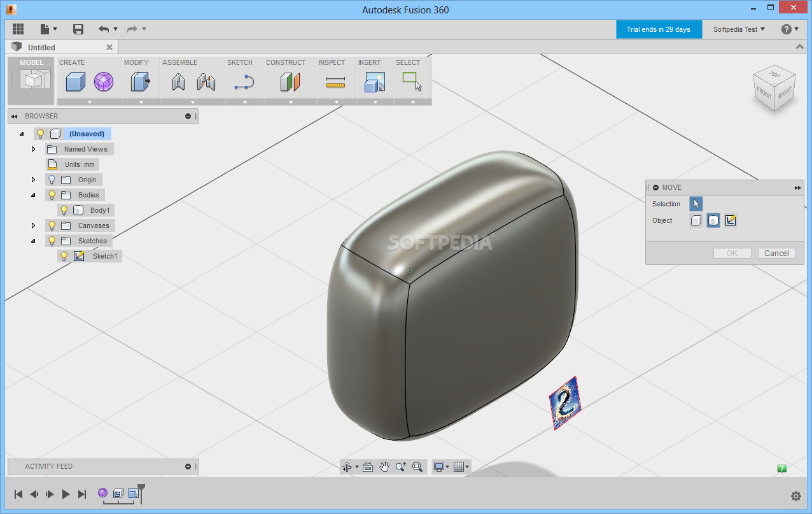Toggle visibility bulb of Sketches folder
This screenshot has width=812, height=514.
pos(52,241)
